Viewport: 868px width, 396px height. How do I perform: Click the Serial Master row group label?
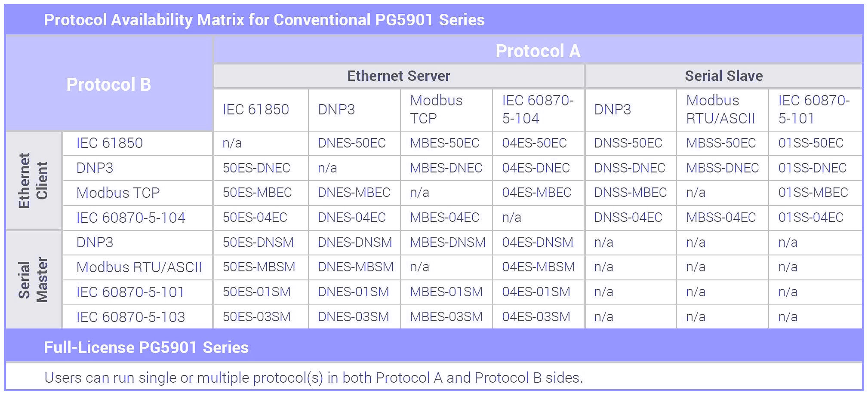click(x=34, y=280)
